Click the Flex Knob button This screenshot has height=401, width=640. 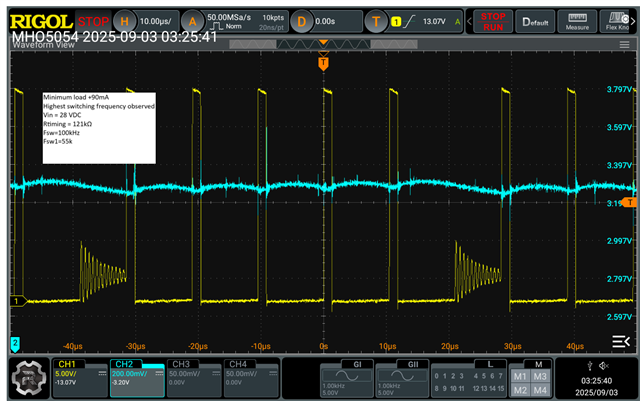click(x=615, y=22)
